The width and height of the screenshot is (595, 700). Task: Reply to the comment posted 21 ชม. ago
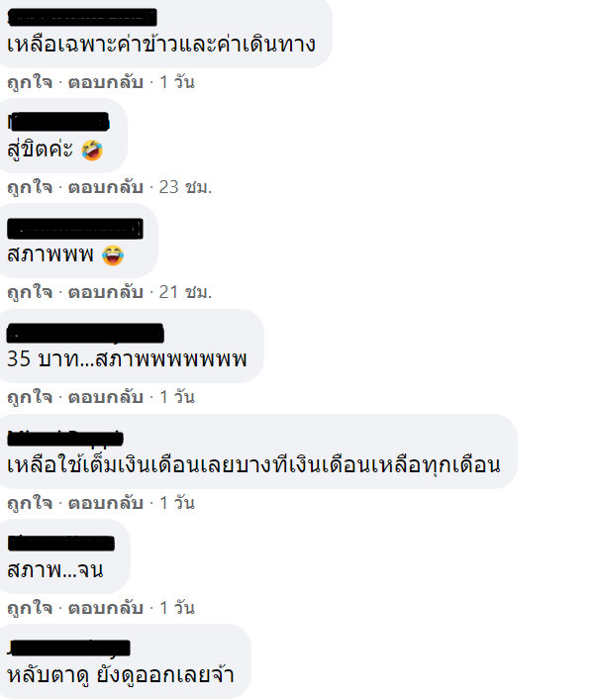click(x=105, y=292)
